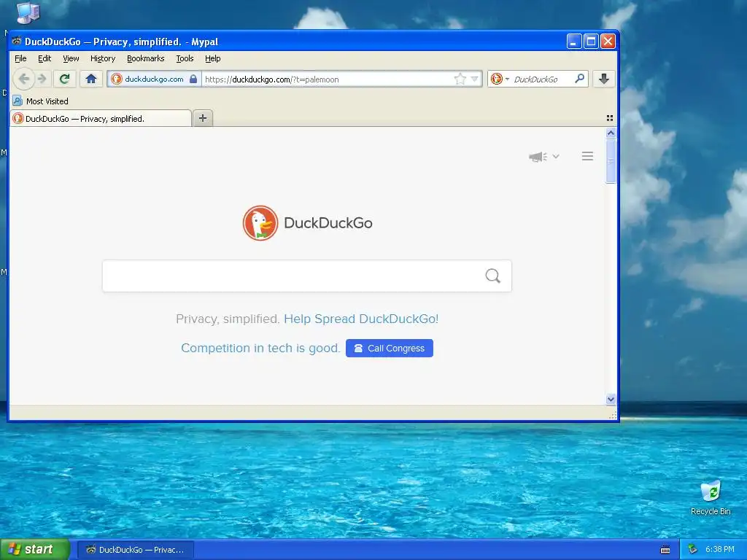Open the History menu
This screenshot has width=747, height=560.
(x=103, y=58)
